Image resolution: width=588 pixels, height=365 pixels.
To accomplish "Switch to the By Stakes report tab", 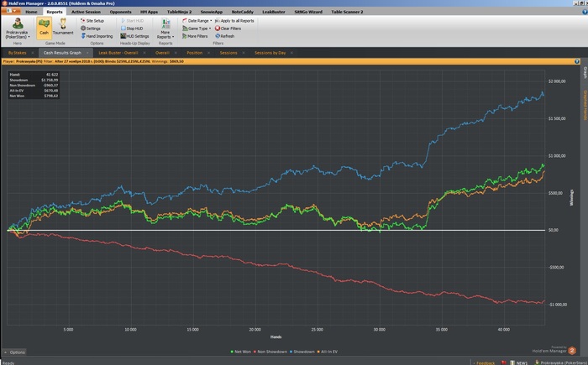I will [18, 53].
